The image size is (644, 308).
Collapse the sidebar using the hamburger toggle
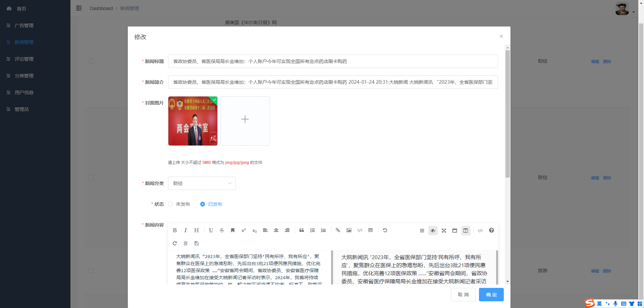(x=79, y=8)
